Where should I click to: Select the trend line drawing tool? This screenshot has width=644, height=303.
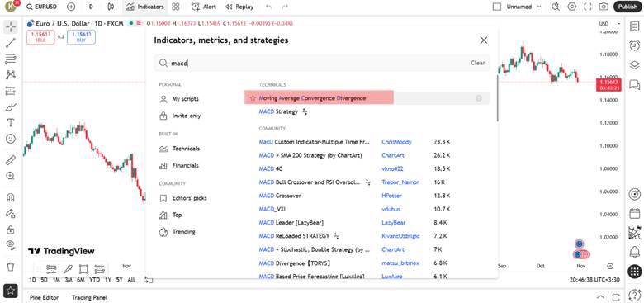tap(11, 43)
